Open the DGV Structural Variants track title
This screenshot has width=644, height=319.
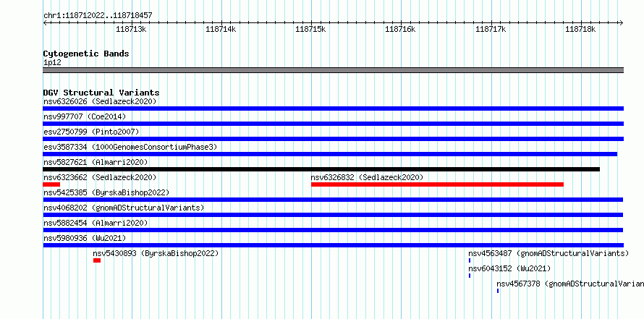(101, 93)
